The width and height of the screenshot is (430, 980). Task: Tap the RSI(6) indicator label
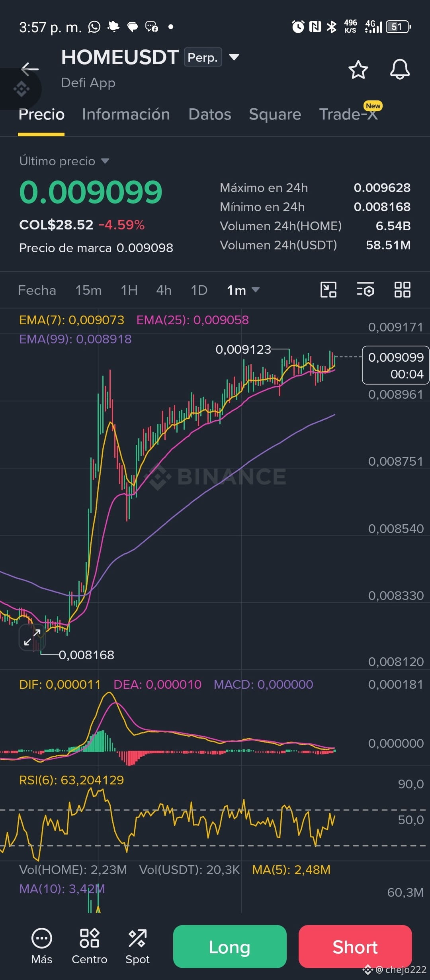pyautogui.click(x=72, y=780)
